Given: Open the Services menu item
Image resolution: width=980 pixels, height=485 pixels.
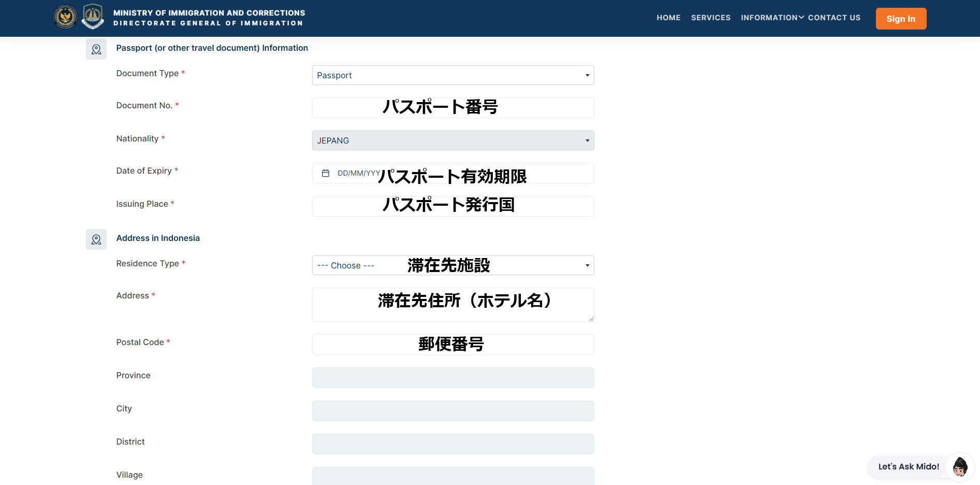Looking at the screenshot, I should point(710,18).
